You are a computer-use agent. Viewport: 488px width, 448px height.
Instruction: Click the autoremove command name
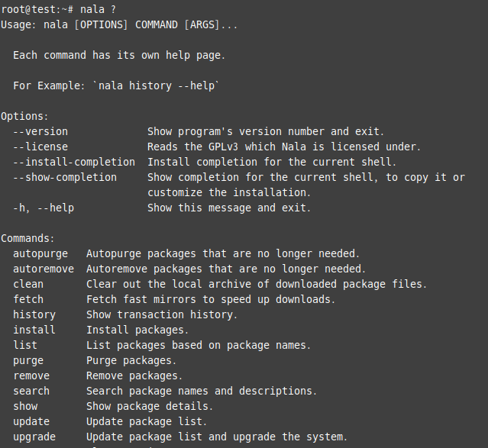pyautogui.click(x=44, y=269)
